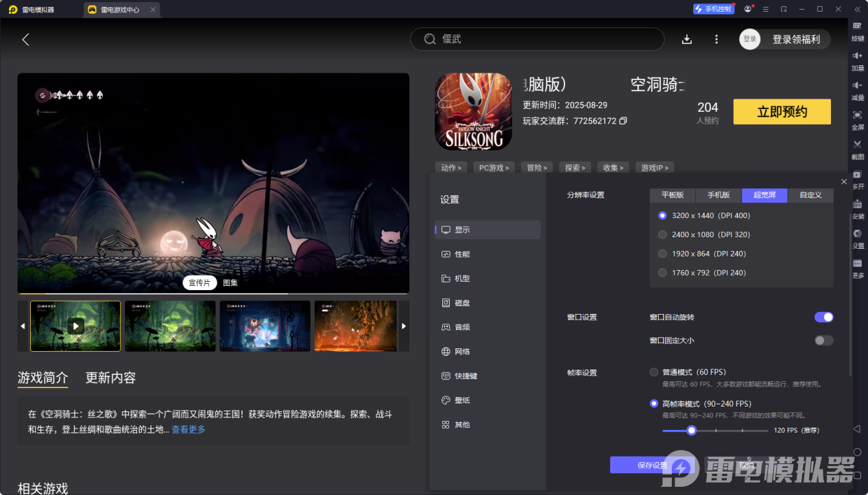Toggle 窗口自动旋转 auto-rotate switch

click(x=823, y=317)
